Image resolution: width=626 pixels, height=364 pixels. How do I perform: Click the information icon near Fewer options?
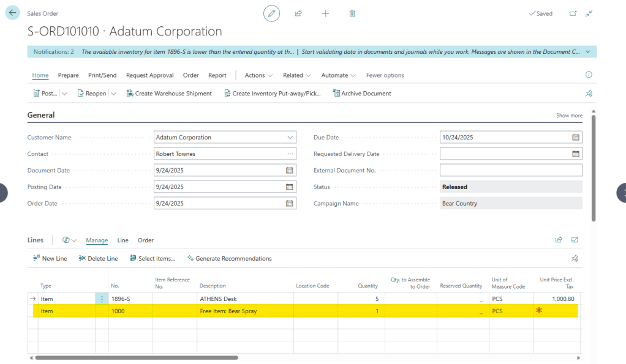click(x=589, y=75)
